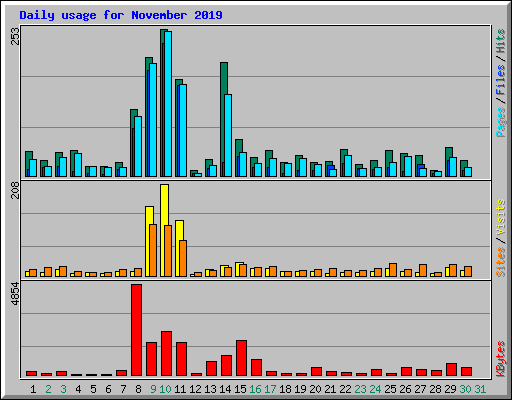Click the 4854 axis maximum label
The image size is (512, 400).
point(15,294)
